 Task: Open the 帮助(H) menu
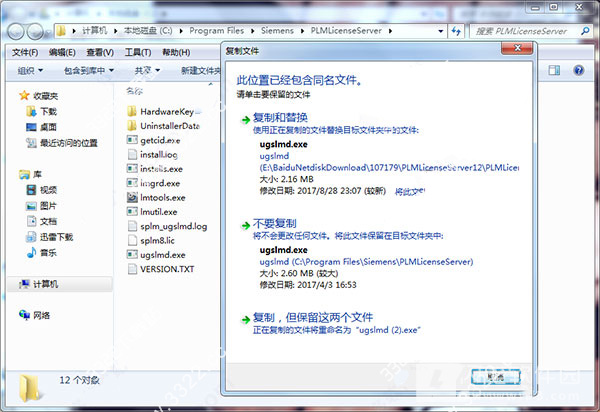[x=176, y=52]
